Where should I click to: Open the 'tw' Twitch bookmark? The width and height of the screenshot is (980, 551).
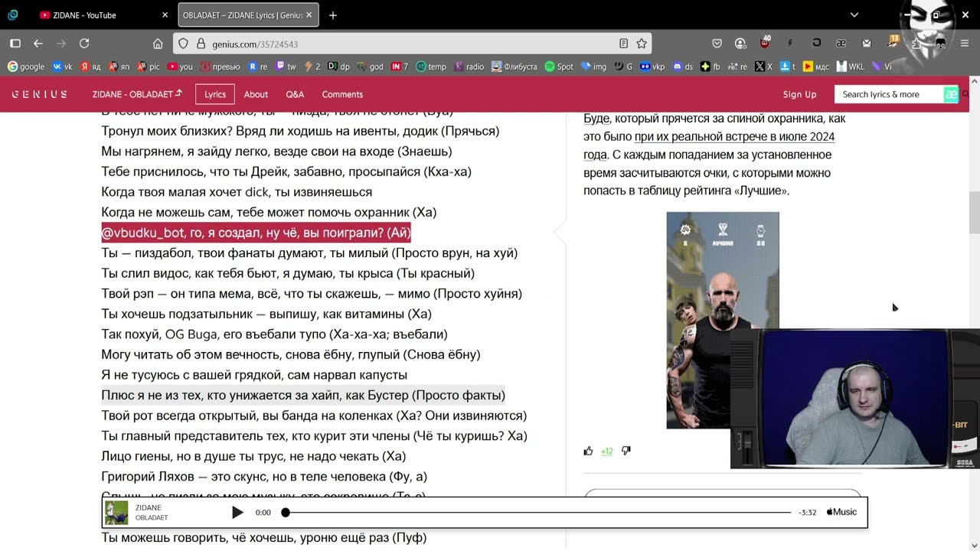tap(286, 67)
